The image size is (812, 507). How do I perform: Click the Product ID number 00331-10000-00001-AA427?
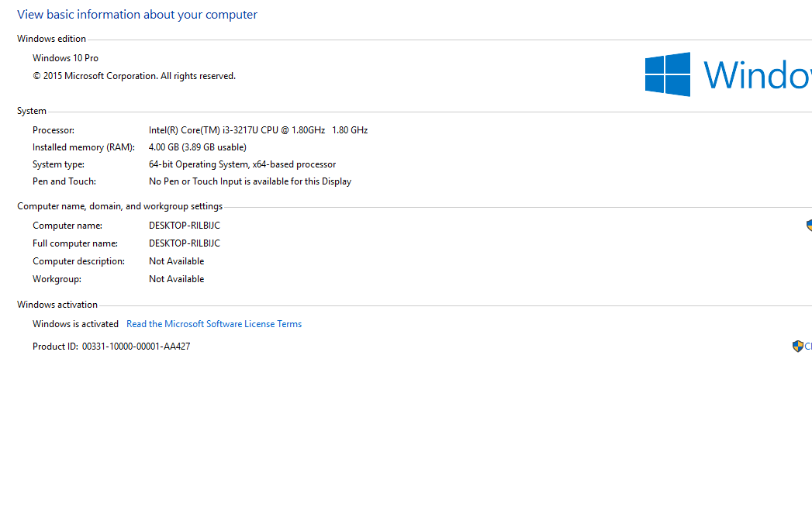click(136, 347)
